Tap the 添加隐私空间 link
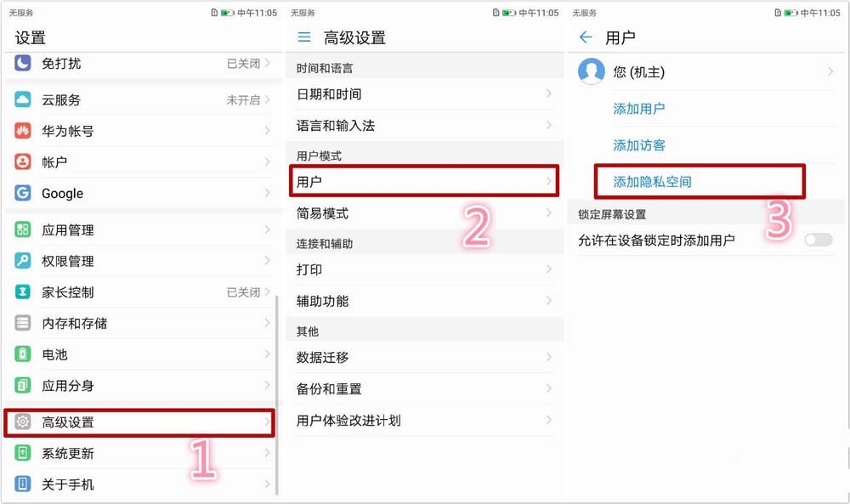This screenshot has height=504, width=850. click(x=652, y=182)
